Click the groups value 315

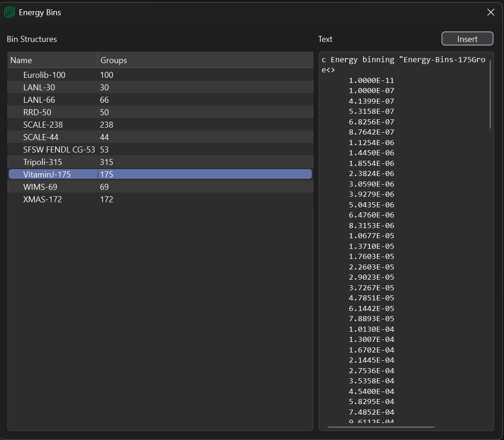tap(107, 162)
